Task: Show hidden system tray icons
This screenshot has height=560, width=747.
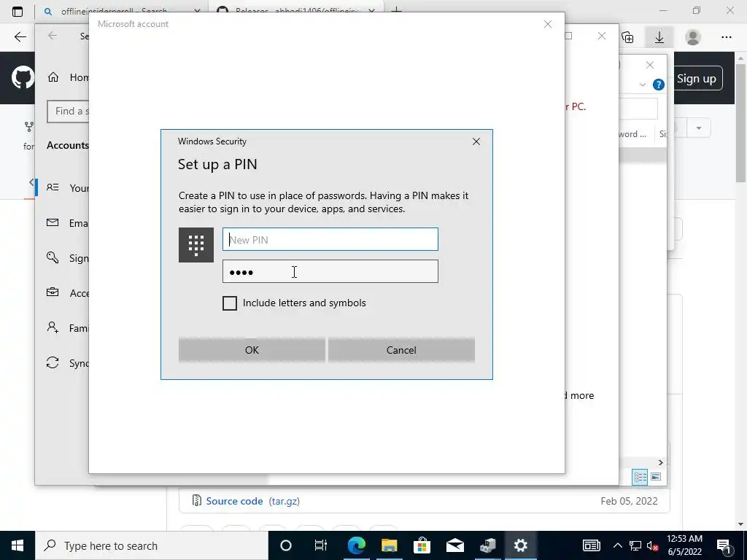Action: 617,545
